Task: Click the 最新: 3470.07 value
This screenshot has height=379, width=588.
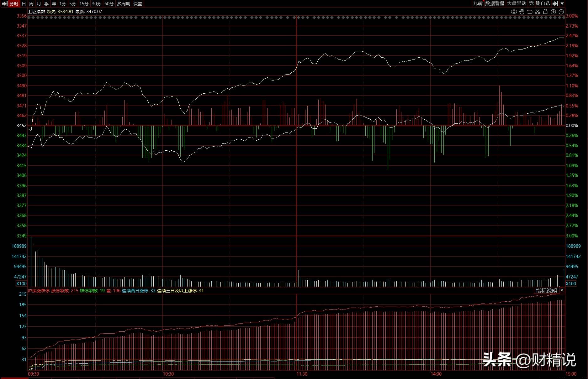Action: [89, 12]
